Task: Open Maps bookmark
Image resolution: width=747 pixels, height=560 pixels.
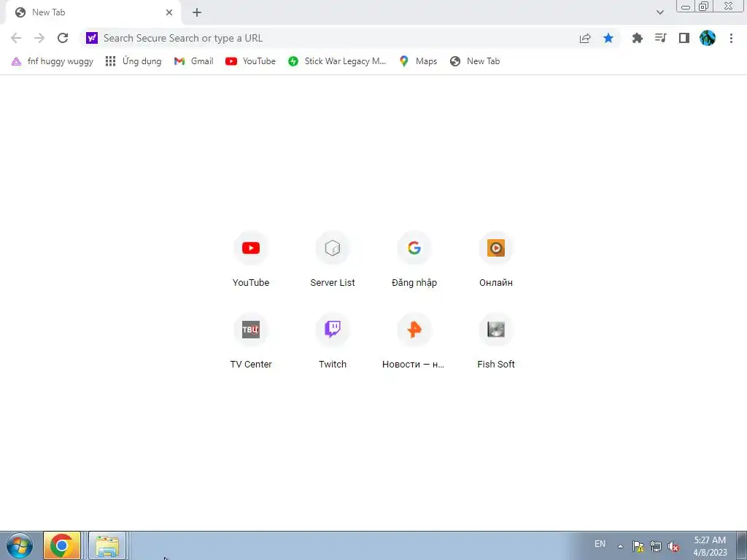Action: click(418, 61)
